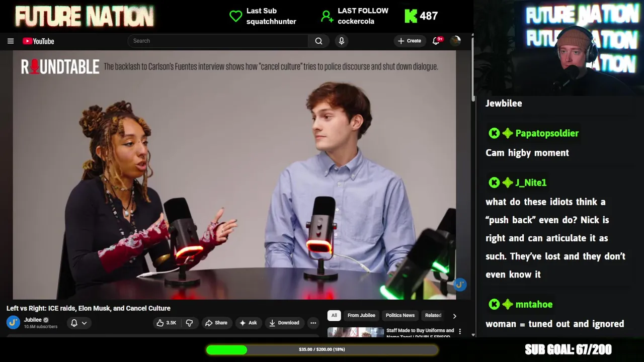Download the video
Image resolution: width=644 pixels, height=362 pixels.
pos(284,323)
